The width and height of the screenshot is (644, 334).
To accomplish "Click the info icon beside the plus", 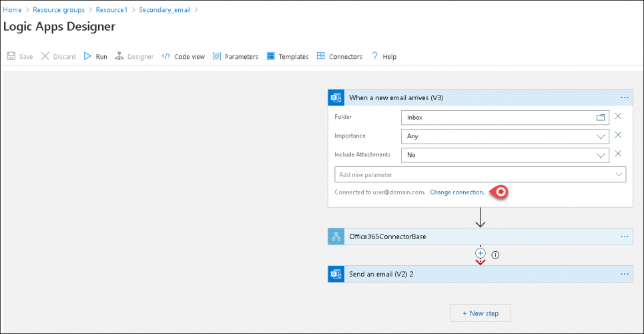I will pyautogui.click(x=495, y=255).
